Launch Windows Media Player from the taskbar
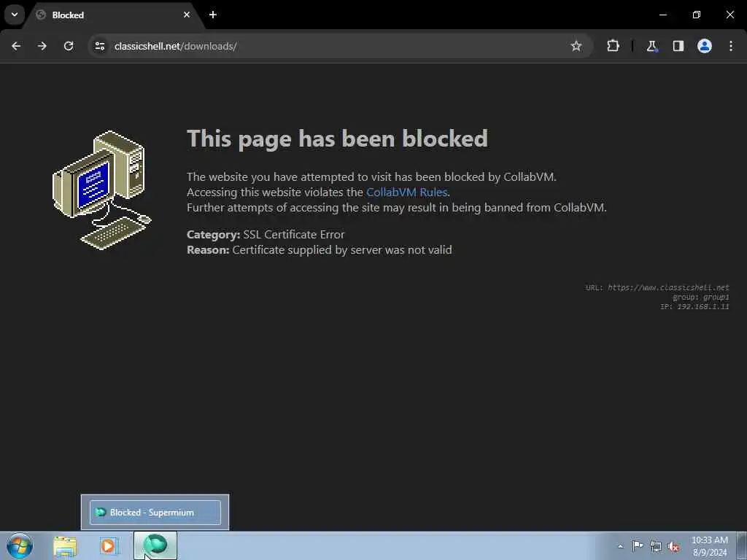 [x=108, y=546]
